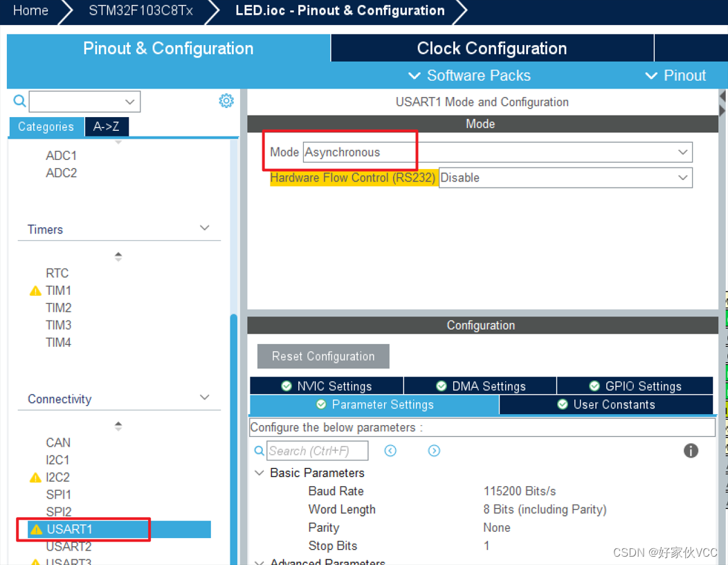Open the Mode Asynchronous dropdown

point(498,152)
